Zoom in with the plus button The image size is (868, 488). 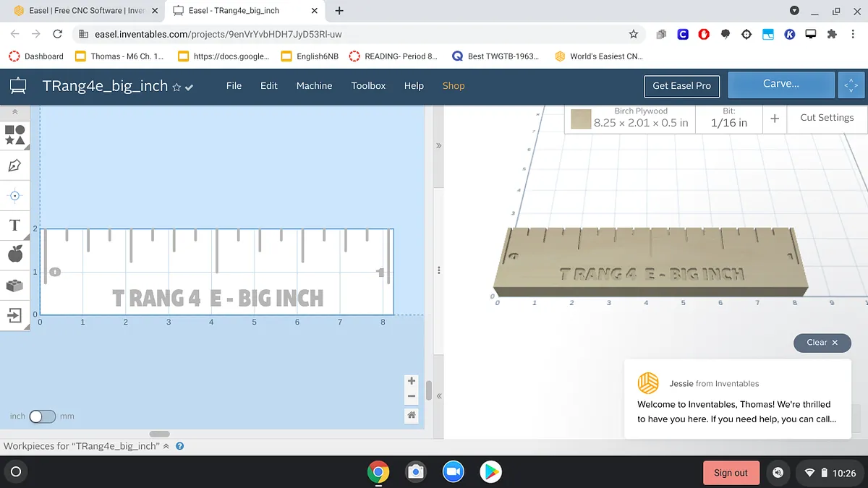click(x=412, y=381)
